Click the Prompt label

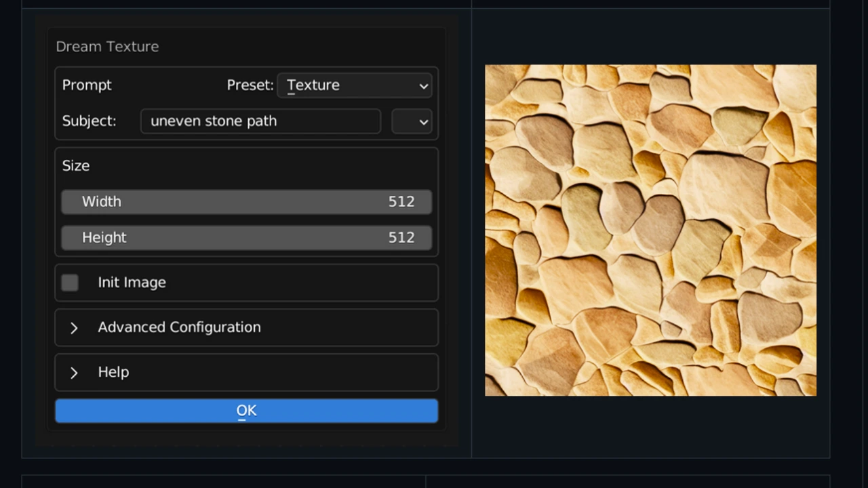[86, 85]
